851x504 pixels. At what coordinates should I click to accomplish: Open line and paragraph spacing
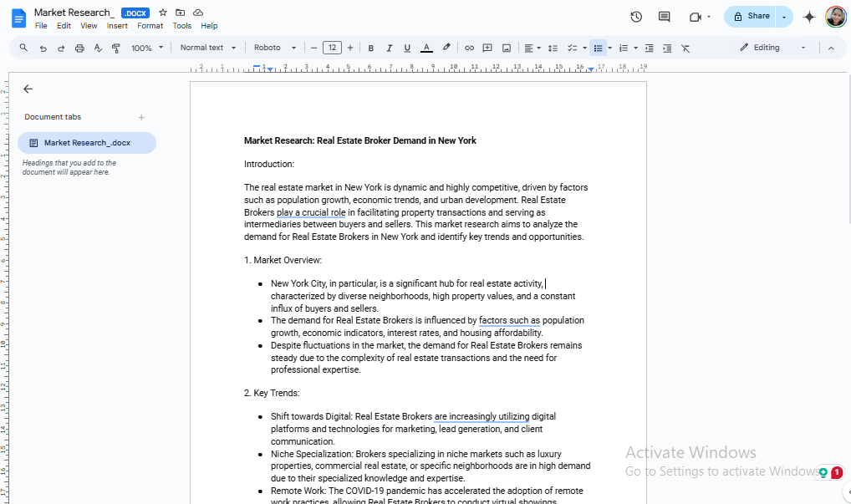[x=553, y=48]
